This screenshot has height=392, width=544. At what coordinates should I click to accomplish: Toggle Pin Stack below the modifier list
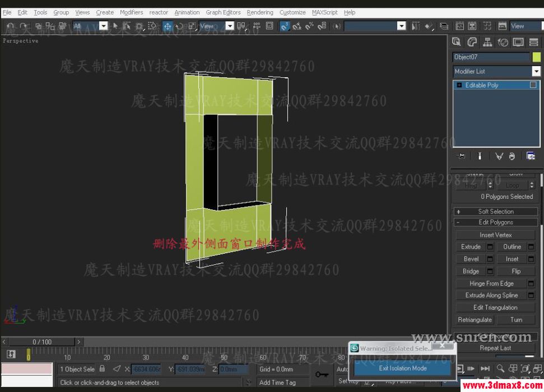click(461, 156)
